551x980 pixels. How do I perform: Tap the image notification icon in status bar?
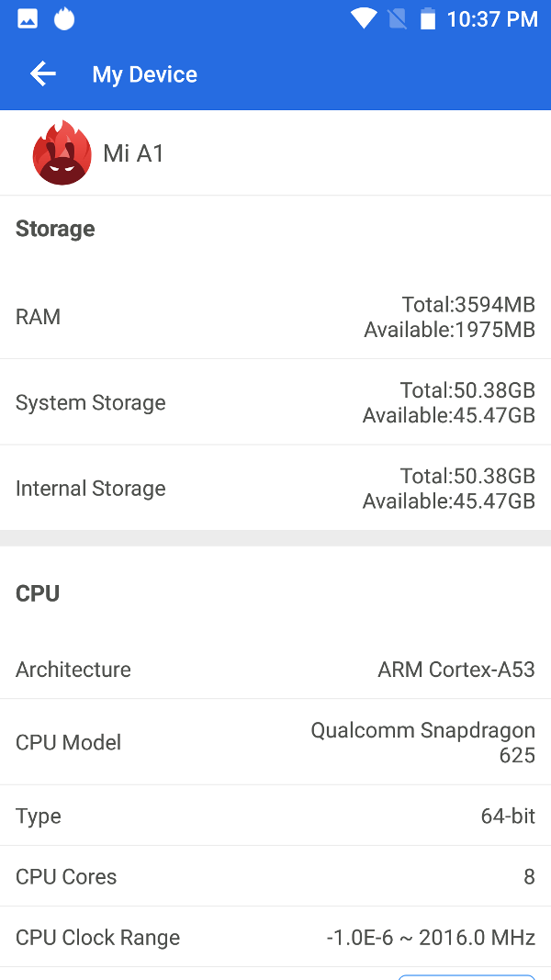[28, 18]
